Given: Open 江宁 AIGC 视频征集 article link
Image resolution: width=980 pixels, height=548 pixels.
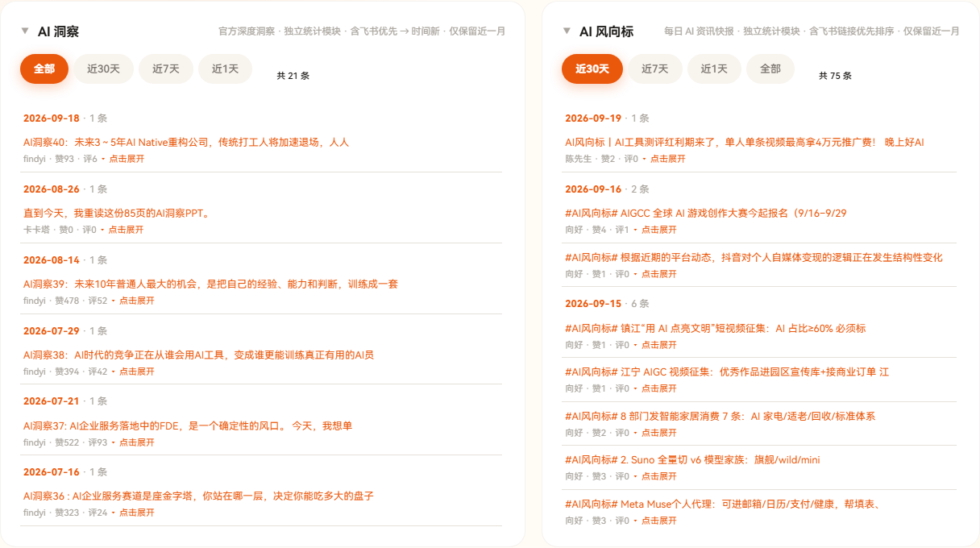Looking at the screenshot, I should (727, 372).
